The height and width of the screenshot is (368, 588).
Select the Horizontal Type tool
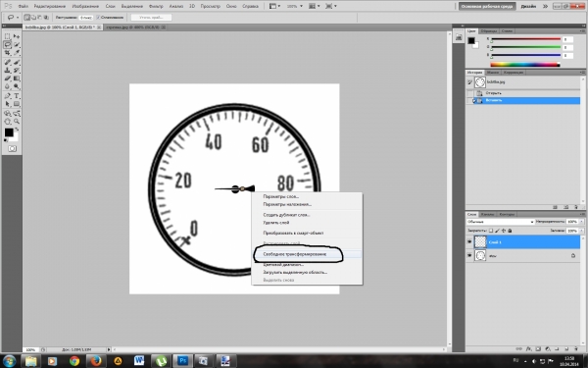[x=17, y=96]
